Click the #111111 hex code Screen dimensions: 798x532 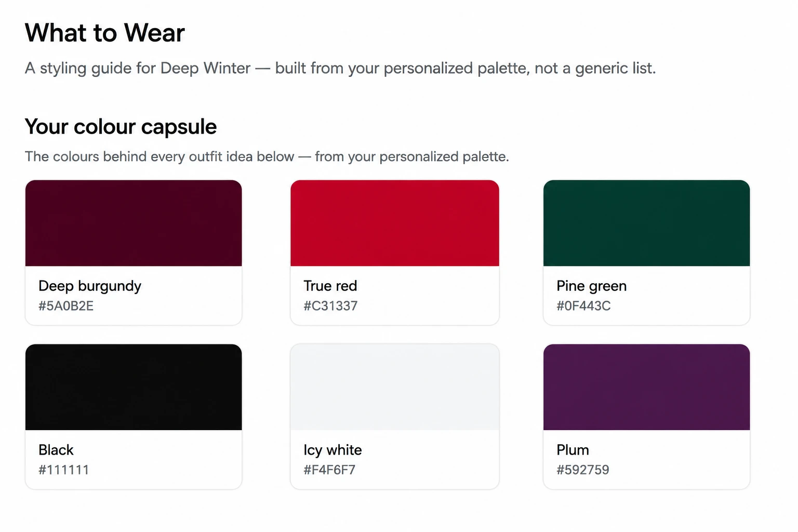pos(64,470)
